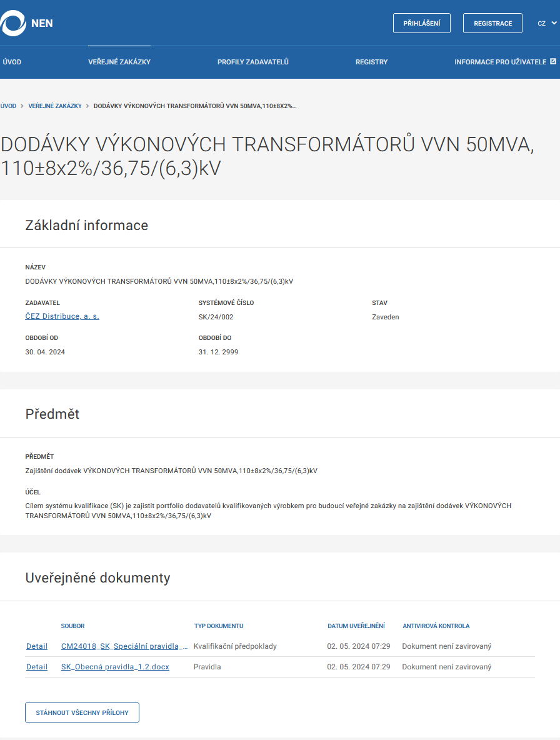Download CM24018_SK_Speciální pravidla file
The image size is (560, 740).
(x=124, y=646)
